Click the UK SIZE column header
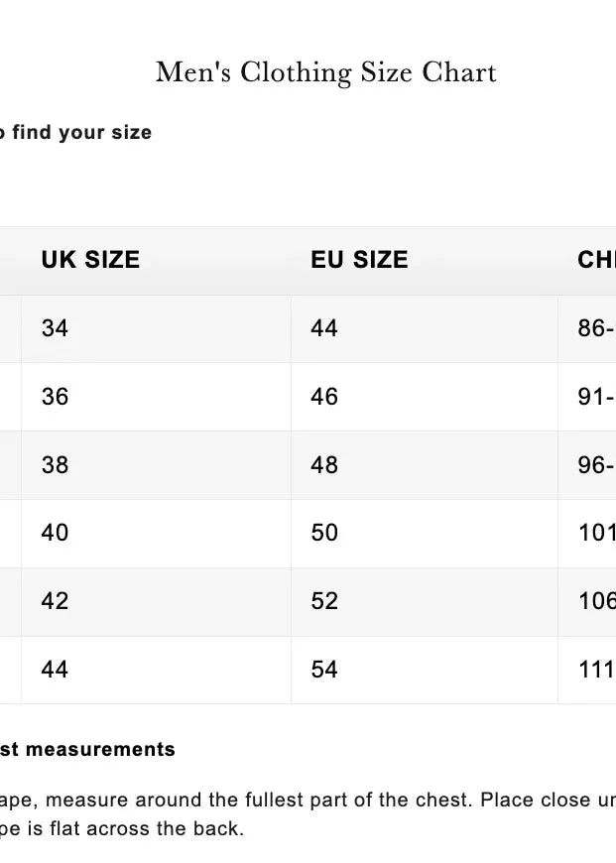Viewport: 616px width, 863px height. tap(90, 260)
